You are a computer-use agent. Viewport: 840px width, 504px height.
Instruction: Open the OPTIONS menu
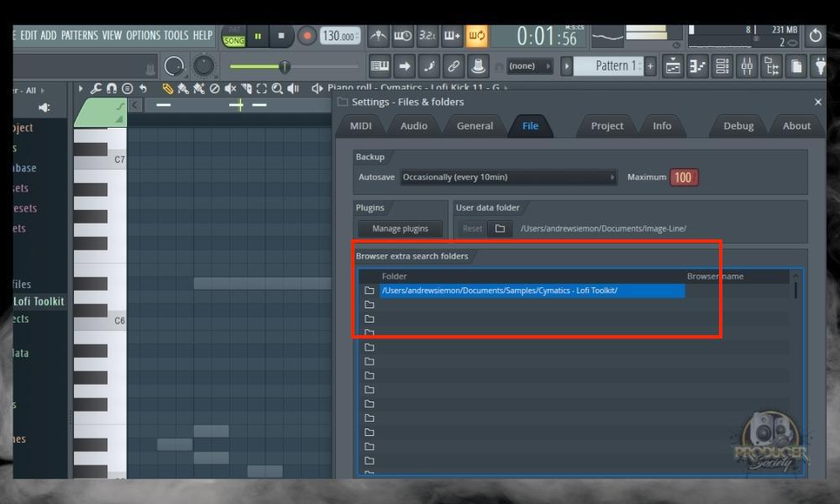click(x=143, y=36)
